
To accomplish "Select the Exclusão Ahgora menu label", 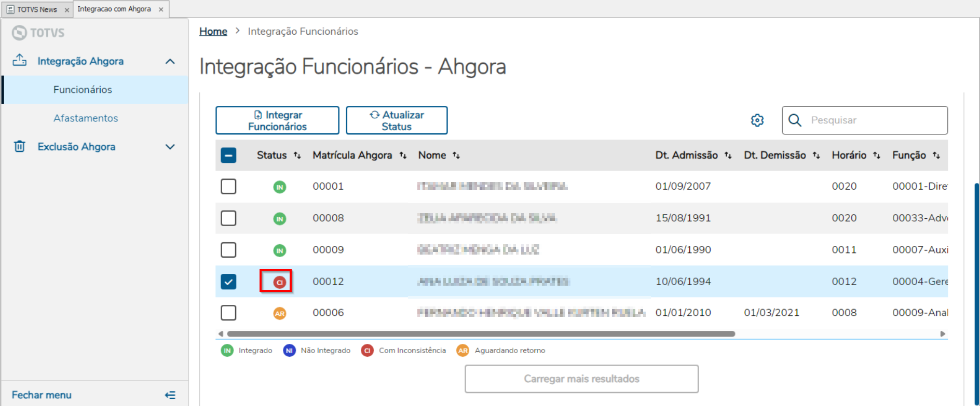I will coord(76,147).
